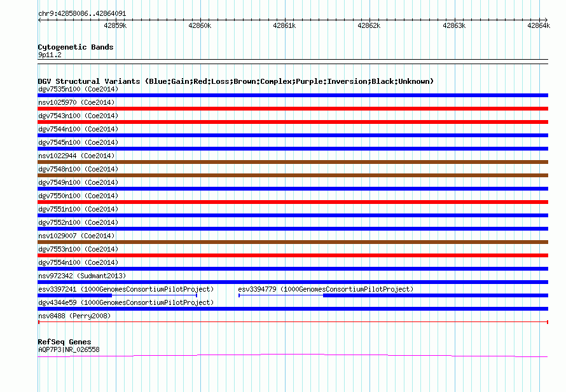
Task: Click the RefSeq Genes track title
Action: (x=64, y=342)
